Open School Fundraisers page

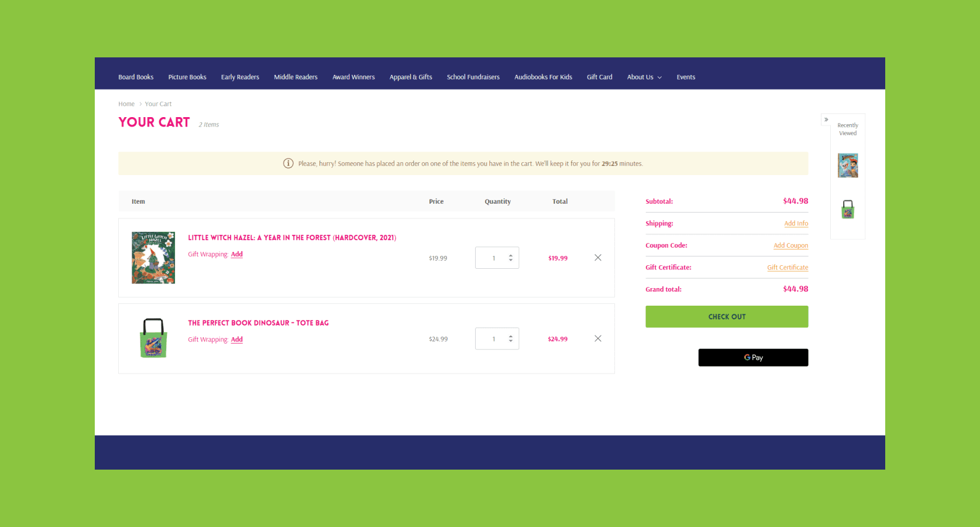pos(473,77)
